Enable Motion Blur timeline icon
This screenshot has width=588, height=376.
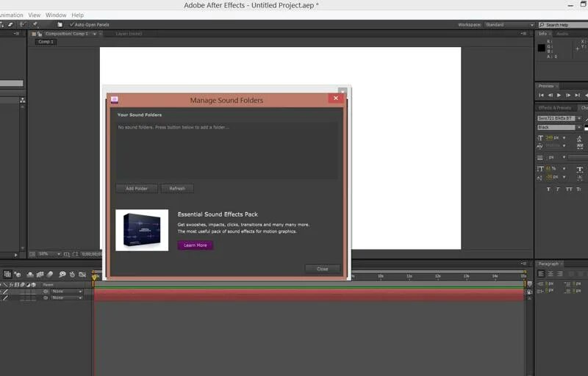click(50, 275)
